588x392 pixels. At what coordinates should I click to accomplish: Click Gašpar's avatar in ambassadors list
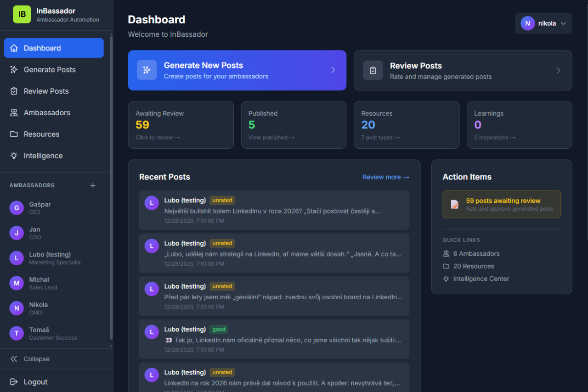tap(17, 208)
